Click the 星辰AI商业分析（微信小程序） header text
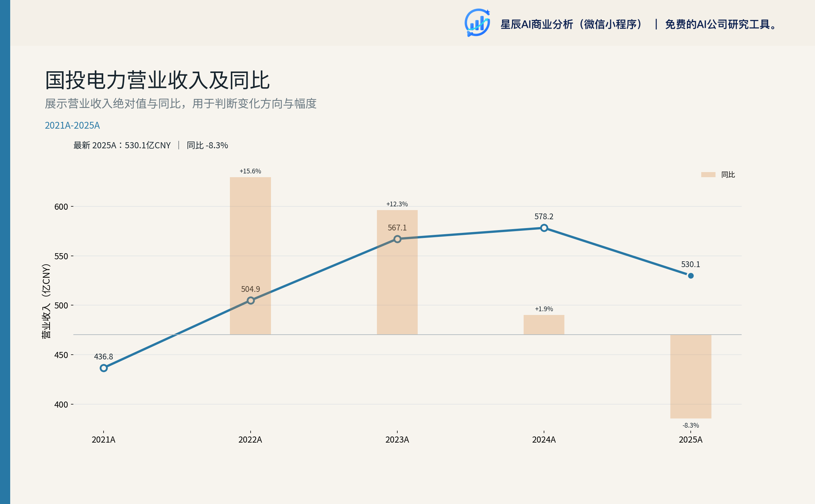 (572, 24)
